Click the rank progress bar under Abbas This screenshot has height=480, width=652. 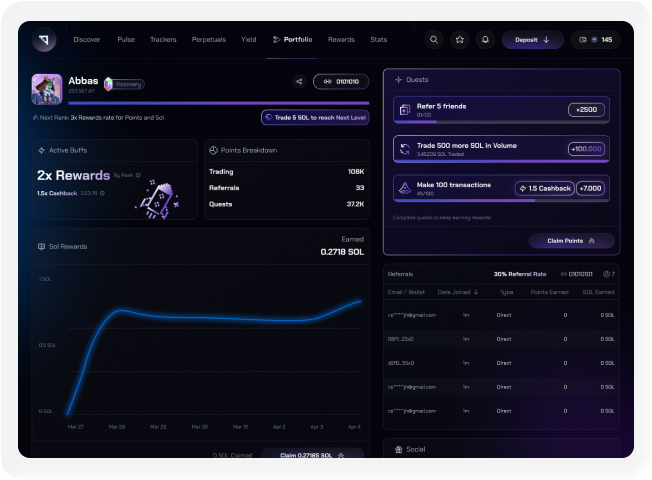pos(218,102)
